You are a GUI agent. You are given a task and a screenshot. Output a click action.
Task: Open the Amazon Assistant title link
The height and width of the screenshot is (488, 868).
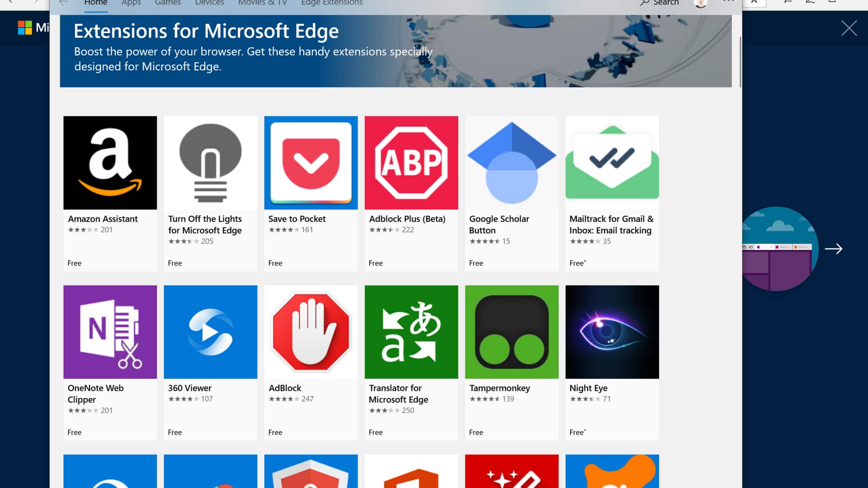coord(103,219)
